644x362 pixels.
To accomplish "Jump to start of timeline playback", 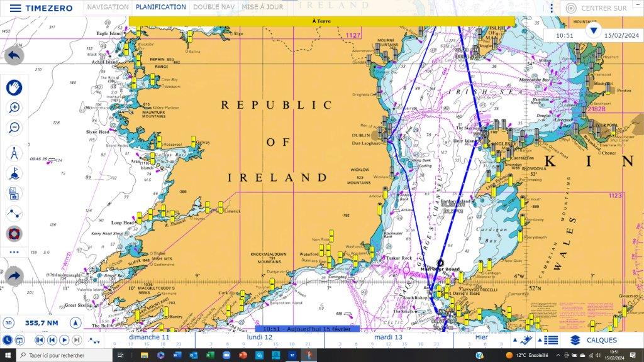I will (x=40, y=340).
